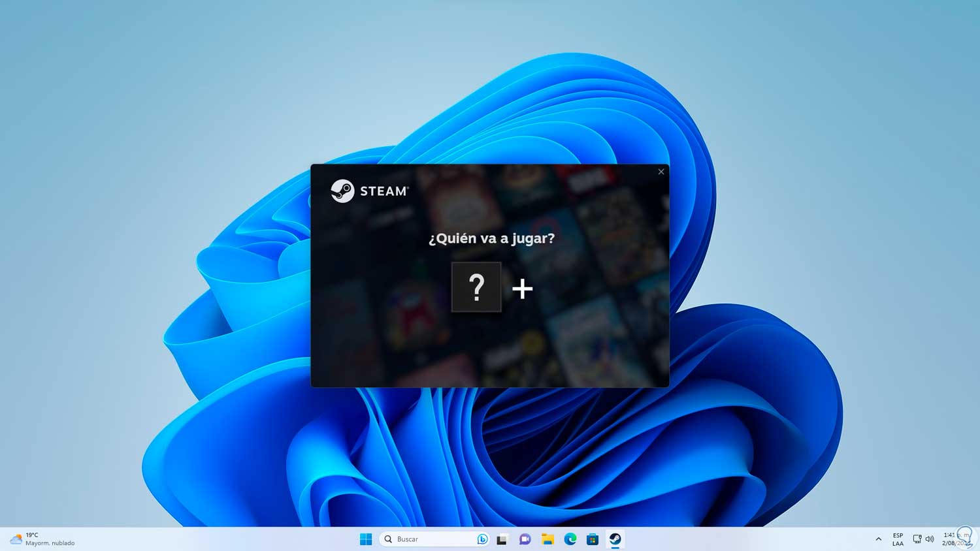Open File Explorer from the taskbar
This screenshot has width=980, height=551.
pyautogui.click(x=547, y=539)
